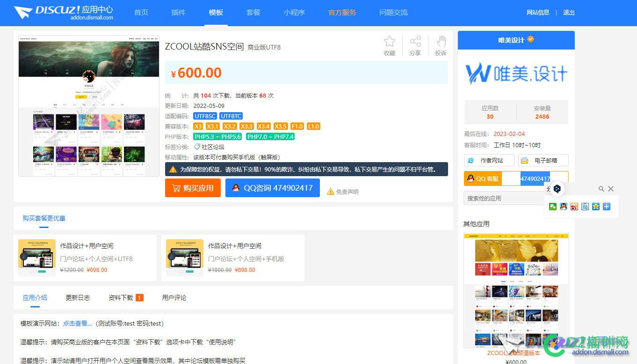Click the 电子邮箱 button
This screenshot has width=637, height=364.
coord(543,160)
